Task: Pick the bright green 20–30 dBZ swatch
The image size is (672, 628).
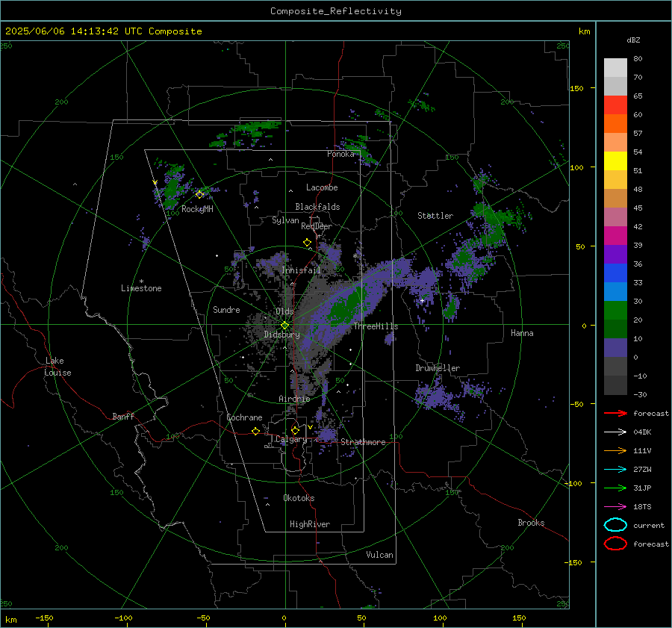Action: tap(615, 311)
